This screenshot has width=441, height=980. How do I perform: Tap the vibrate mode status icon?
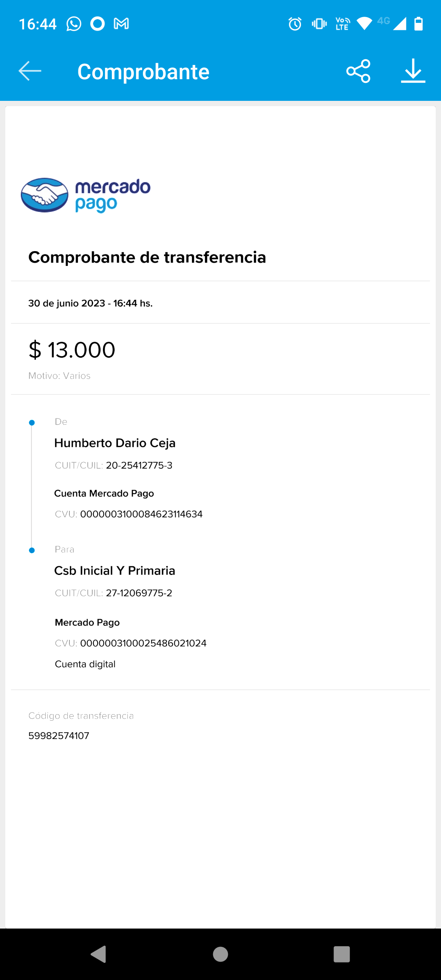tap(319, 24)
